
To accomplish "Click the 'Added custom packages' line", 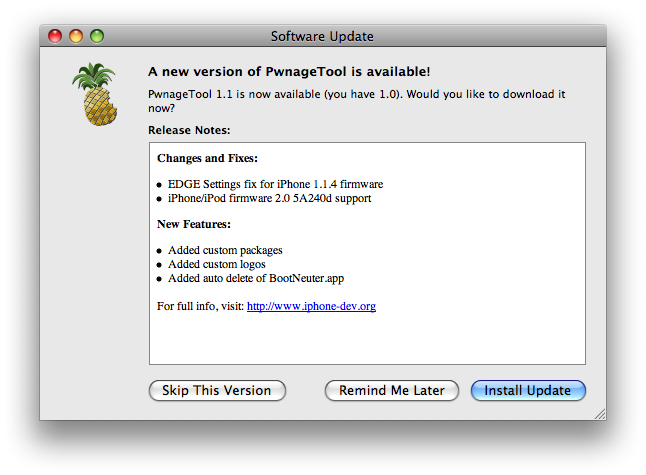I will pyautogui.click(x=225, y=250).
